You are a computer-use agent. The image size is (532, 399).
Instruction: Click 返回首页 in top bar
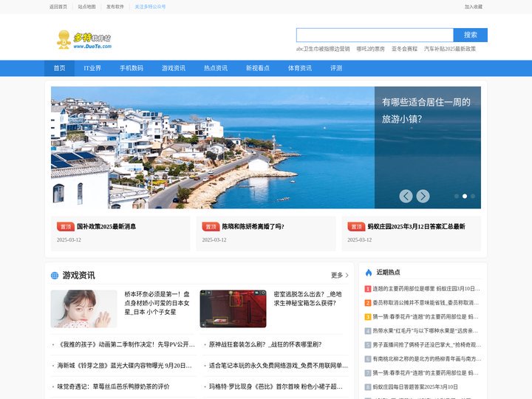(58, 7)
